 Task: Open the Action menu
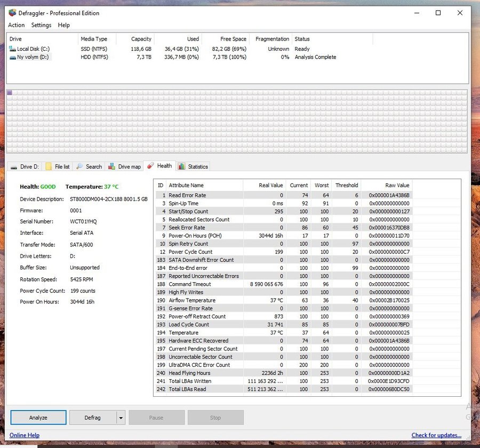[16, 25]
